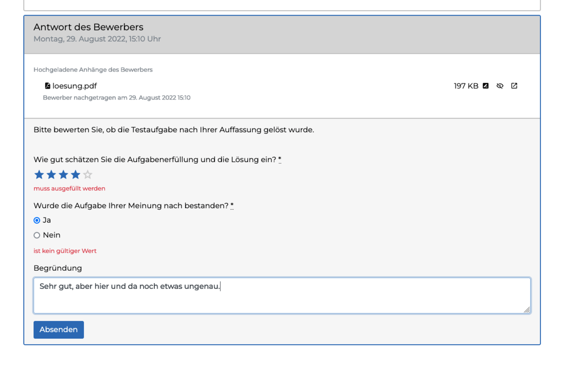
Task: Click the resize handle of Begründung textarea
Action: [x=527, y=310]
